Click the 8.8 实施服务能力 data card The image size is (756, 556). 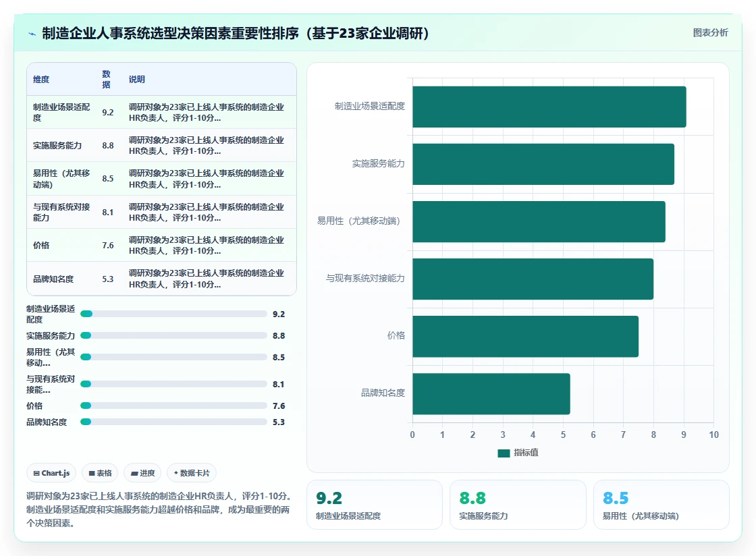[x=518, y=505]
